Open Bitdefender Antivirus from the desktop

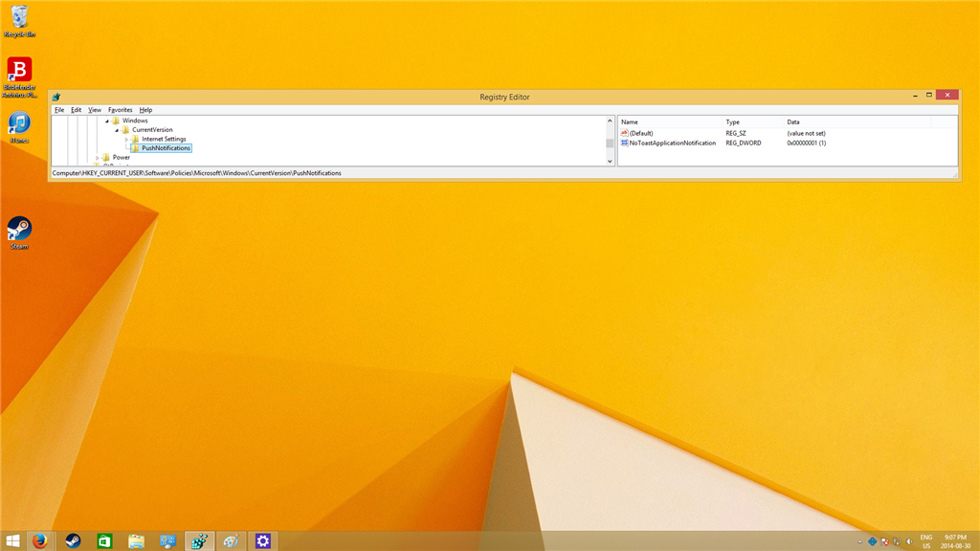pos(19,70)
